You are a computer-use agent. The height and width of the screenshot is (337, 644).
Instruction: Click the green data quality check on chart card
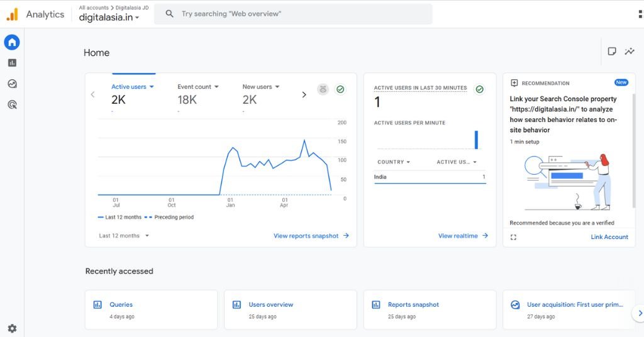click(x=340, y=89)
